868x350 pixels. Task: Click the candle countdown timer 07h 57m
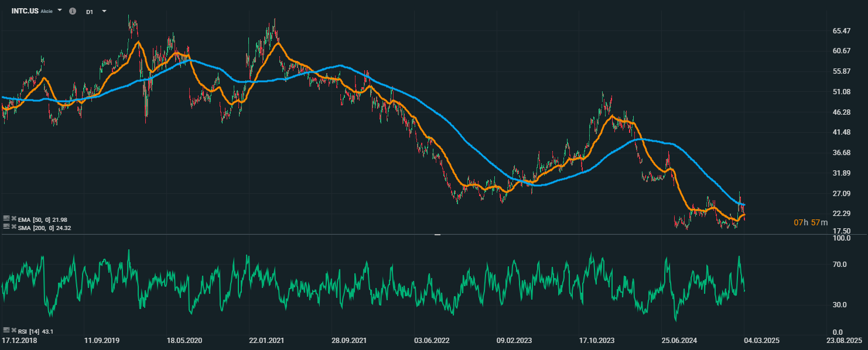811,222
